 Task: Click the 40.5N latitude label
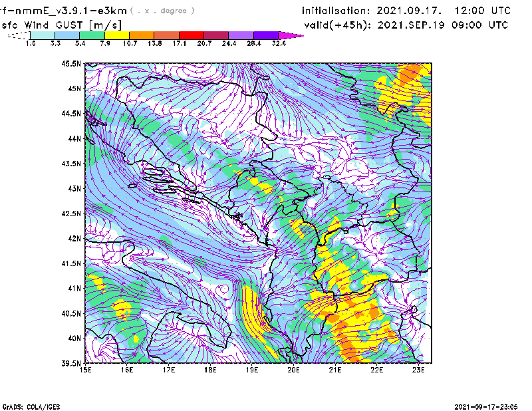(x=71, y=313)
